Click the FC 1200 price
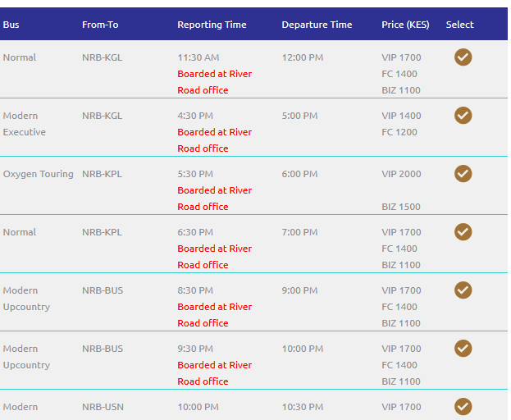The height and width of the screenshot is (420, 511). click(399, 132)
